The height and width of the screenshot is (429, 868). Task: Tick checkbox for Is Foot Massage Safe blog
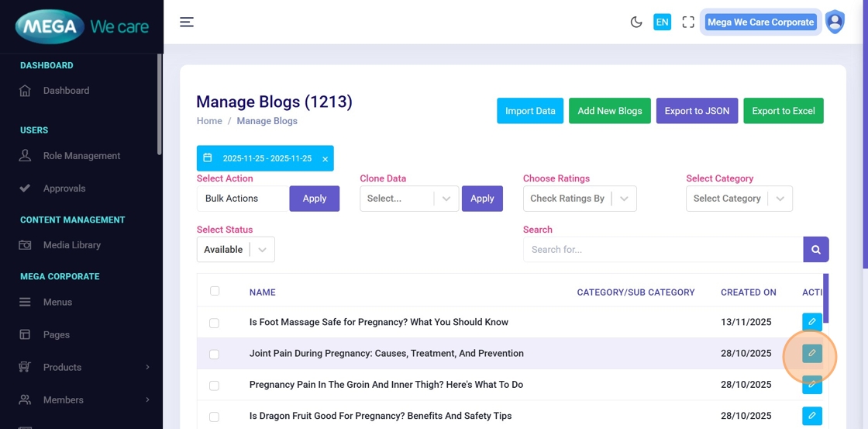(x=214, y=323)
